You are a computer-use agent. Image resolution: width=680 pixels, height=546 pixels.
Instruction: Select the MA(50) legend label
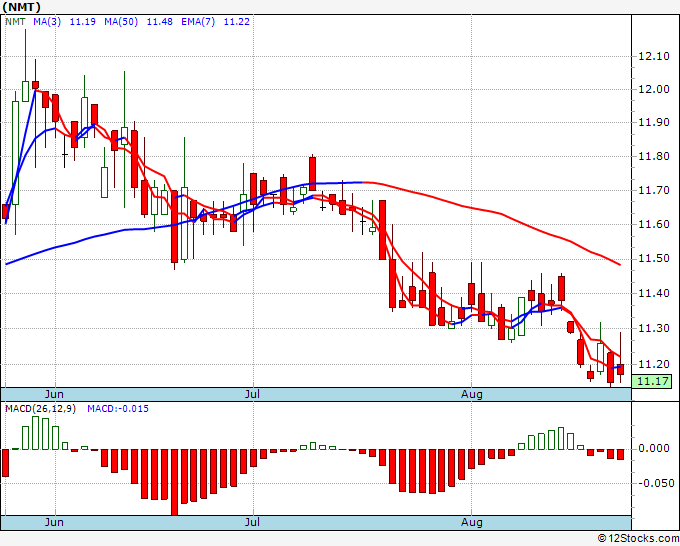(121, 22)
